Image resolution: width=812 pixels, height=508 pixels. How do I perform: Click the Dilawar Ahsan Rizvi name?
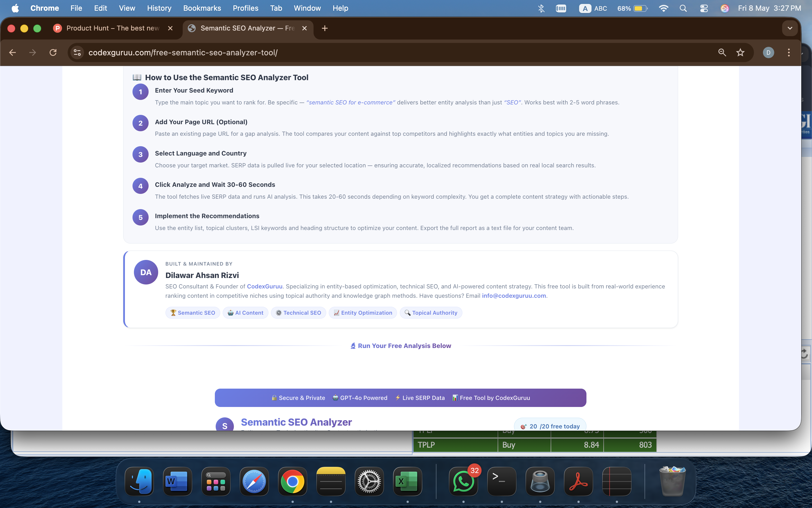(x=202, y=275)
